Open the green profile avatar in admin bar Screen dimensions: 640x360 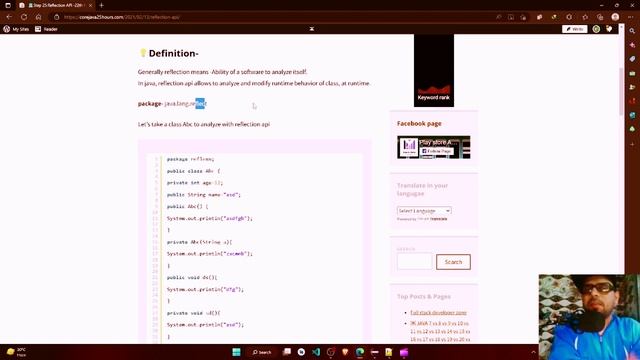tap(596, 29)
